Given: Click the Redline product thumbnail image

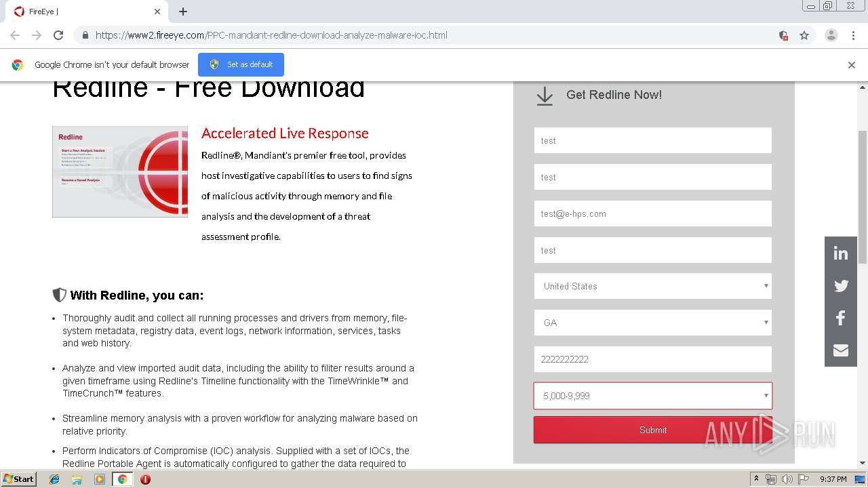Looking at the screenshot, I should [x=120, y=171].
